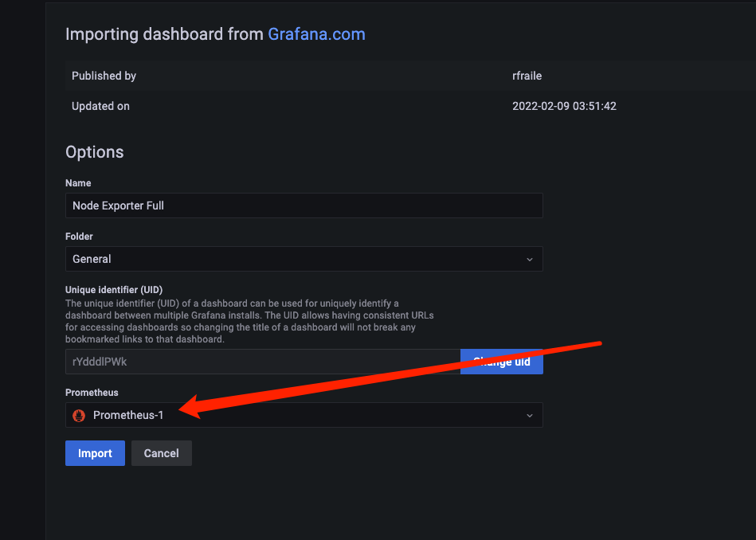Screen dimensions: 756x540
Task: Open the Grafana.com link
Action: point(316,34)
